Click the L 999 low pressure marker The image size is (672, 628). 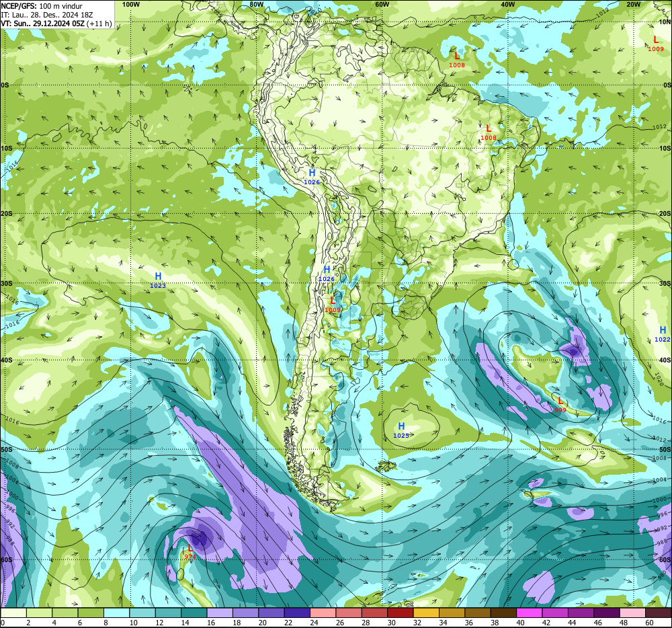coord(560,405)
